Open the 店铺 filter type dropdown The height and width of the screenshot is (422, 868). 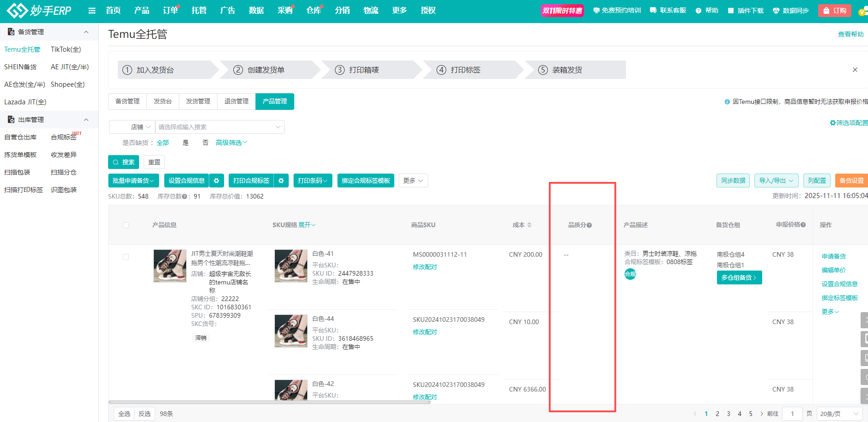click(x=132, y=127)
